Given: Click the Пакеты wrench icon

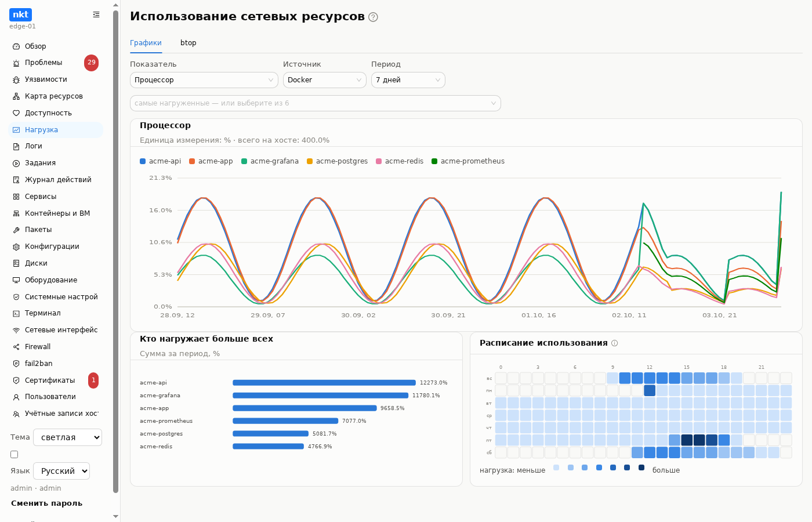Looking at the screenshot, I should [16, 230].
